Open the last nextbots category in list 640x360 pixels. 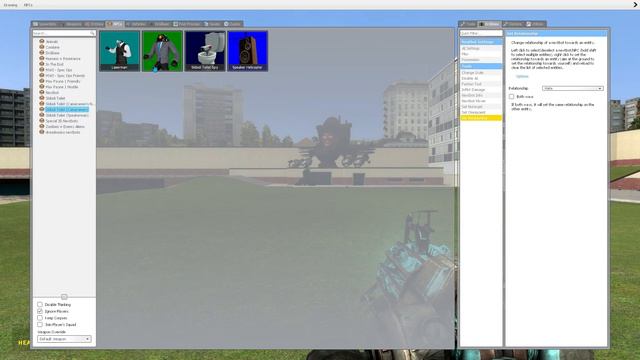62,132
